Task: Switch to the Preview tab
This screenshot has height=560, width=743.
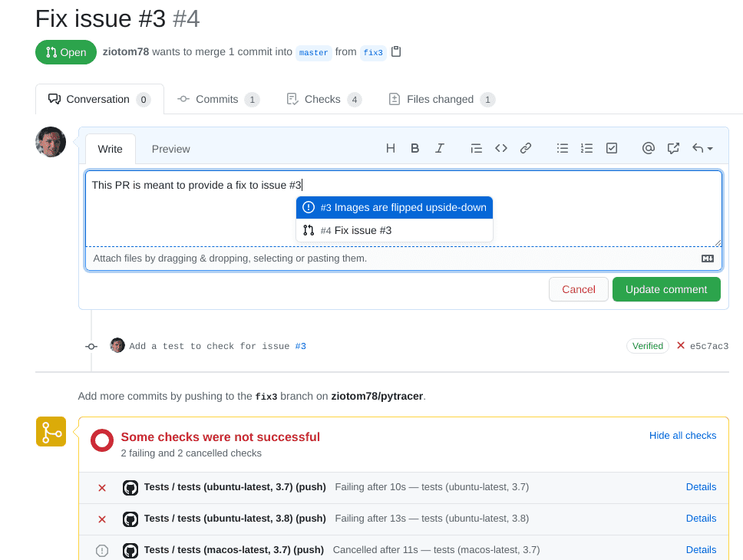Action: pos(170,150)
